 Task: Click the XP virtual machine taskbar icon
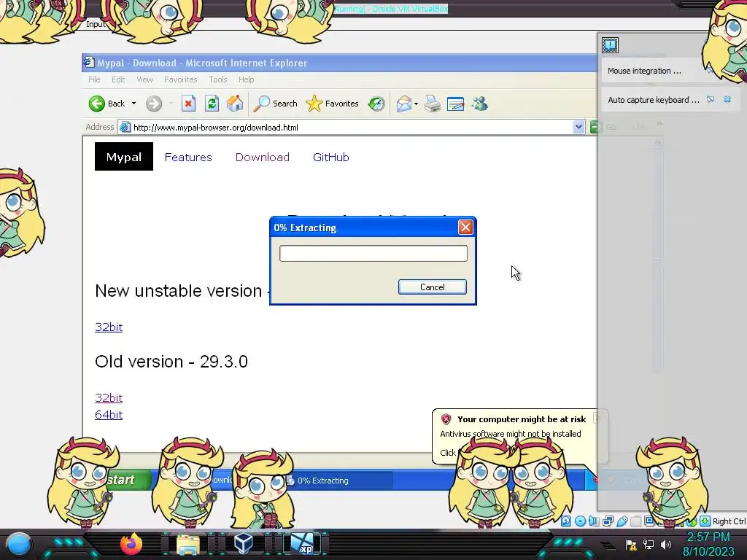pyautogui.click(x=302, y=544)
